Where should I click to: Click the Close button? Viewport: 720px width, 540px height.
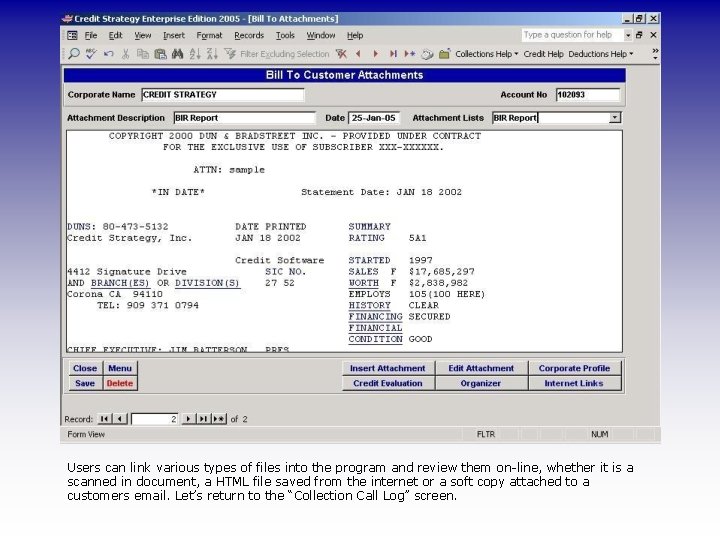(x=85, y=368)
